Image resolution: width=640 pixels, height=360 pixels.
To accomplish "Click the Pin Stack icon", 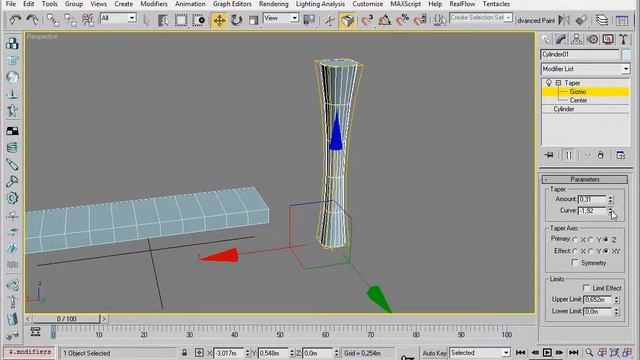I will pos(549,155).
